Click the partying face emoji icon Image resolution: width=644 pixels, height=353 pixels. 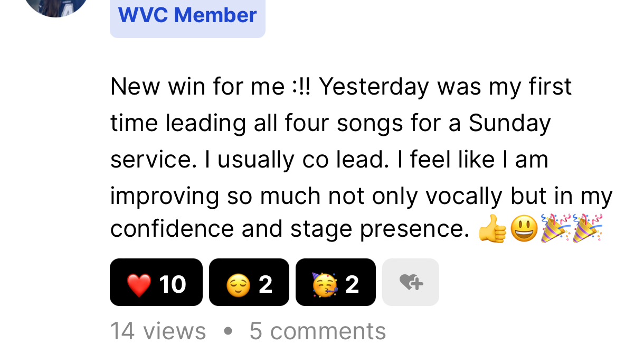coord(325,284)
